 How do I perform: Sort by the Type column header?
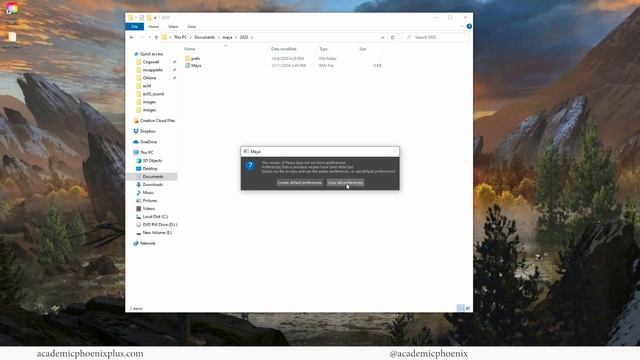323,49
